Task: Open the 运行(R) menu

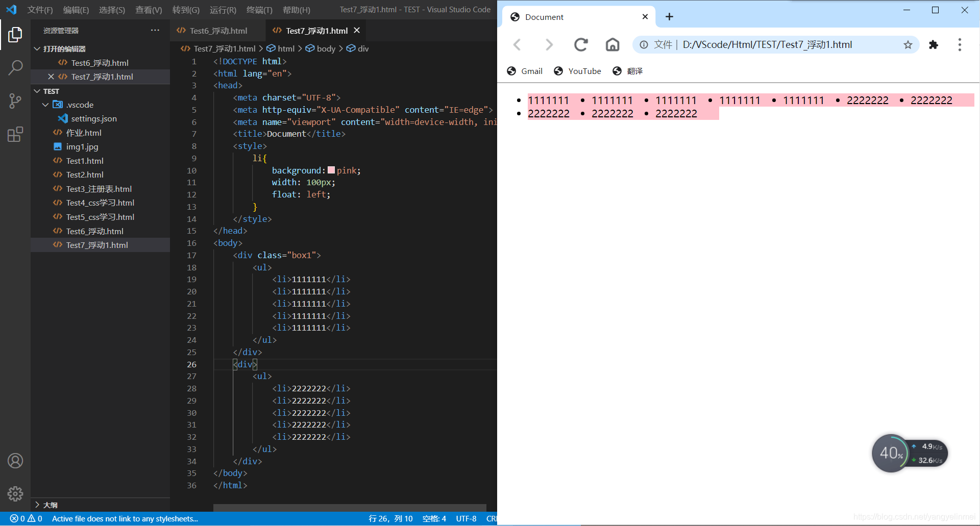Action: coord(223,10)
